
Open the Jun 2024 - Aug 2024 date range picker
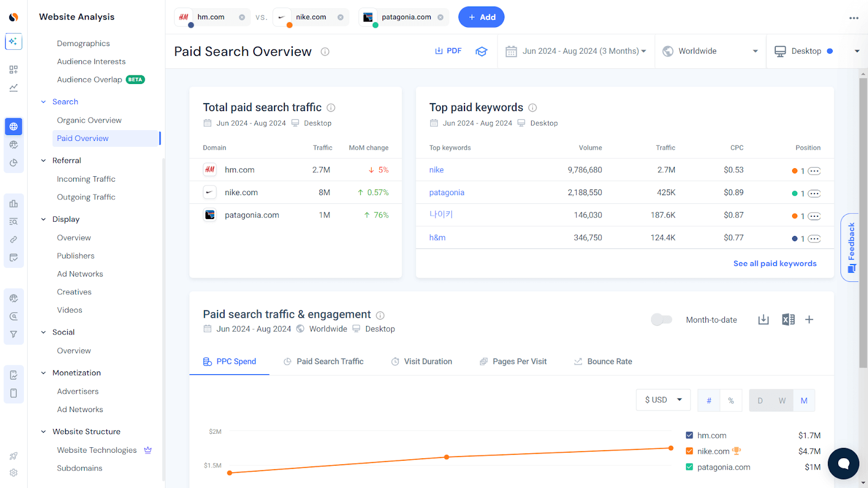576,50
